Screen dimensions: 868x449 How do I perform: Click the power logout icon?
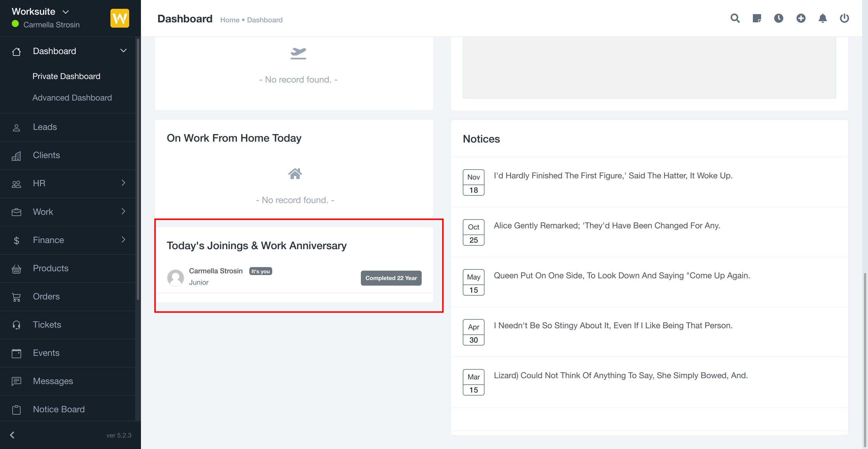[x=844, y=18]
